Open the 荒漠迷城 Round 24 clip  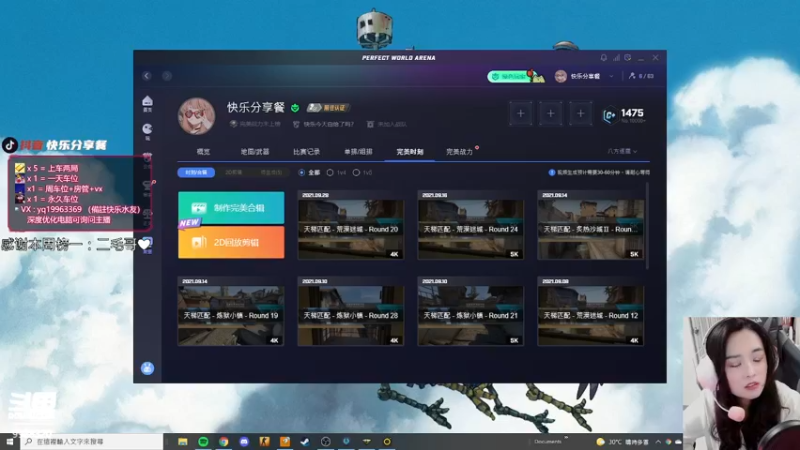(x=471, y=225)
